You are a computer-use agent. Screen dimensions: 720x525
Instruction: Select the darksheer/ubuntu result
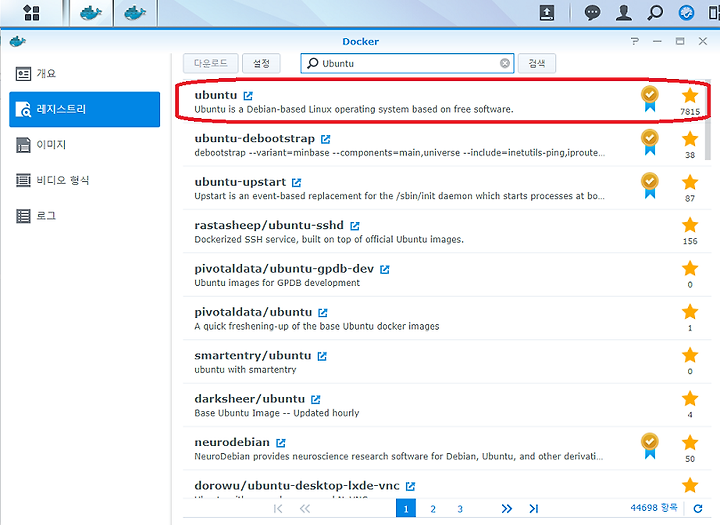click(x=443, y=405)
